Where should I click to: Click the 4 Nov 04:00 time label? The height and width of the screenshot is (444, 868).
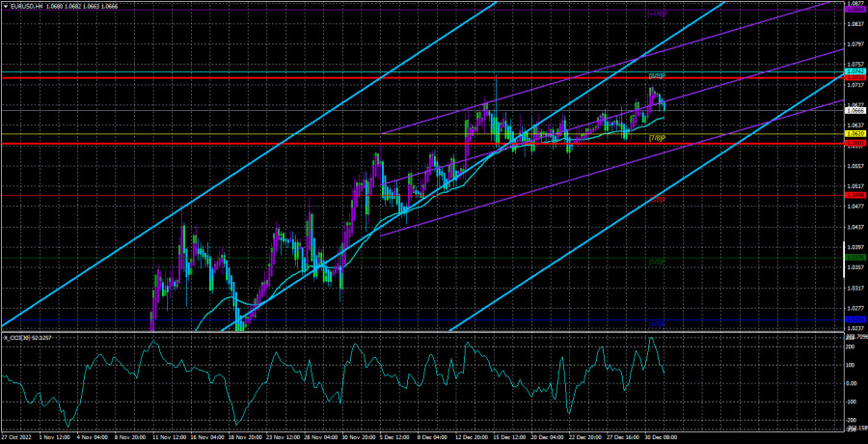click(91, 439)
